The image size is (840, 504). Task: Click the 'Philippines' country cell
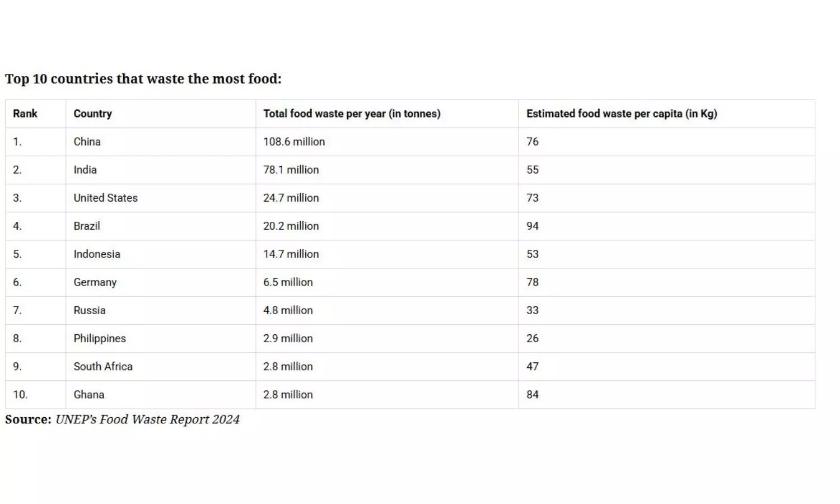[100, 338]
